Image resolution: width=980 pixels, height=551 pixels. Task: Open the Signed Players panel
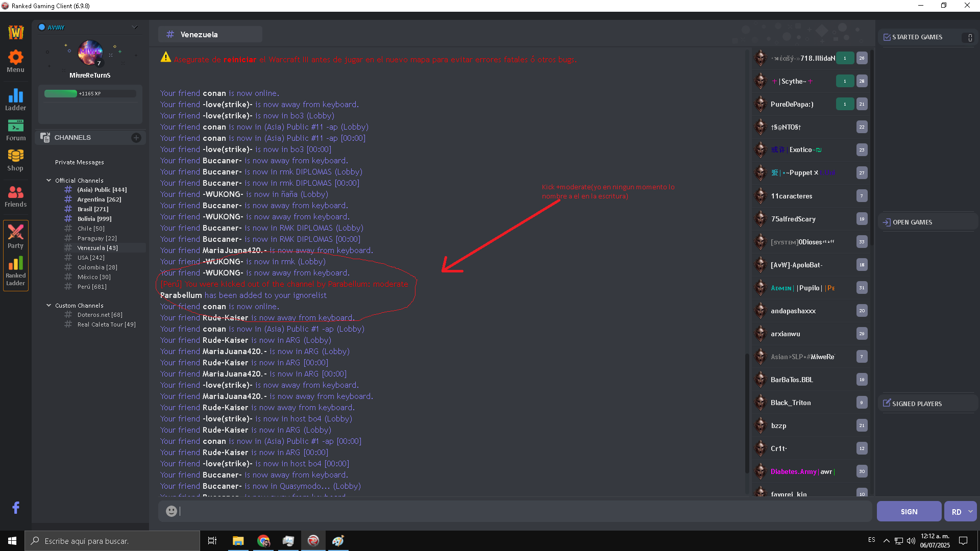click(928, 403)
